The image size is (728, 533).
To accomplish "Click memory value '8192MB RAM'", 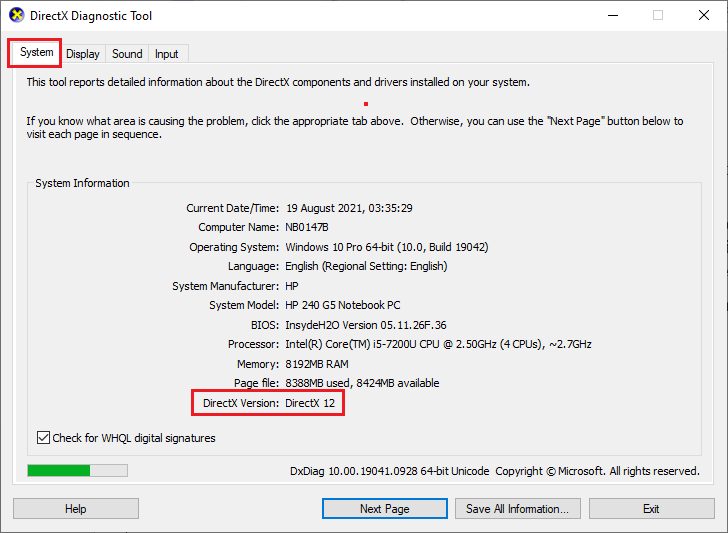I will pos(317,364).
